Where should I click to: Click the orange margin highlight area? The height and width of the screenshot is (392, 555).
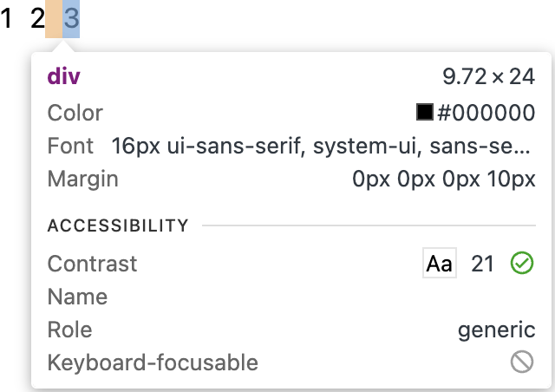[x=53, y=18]
